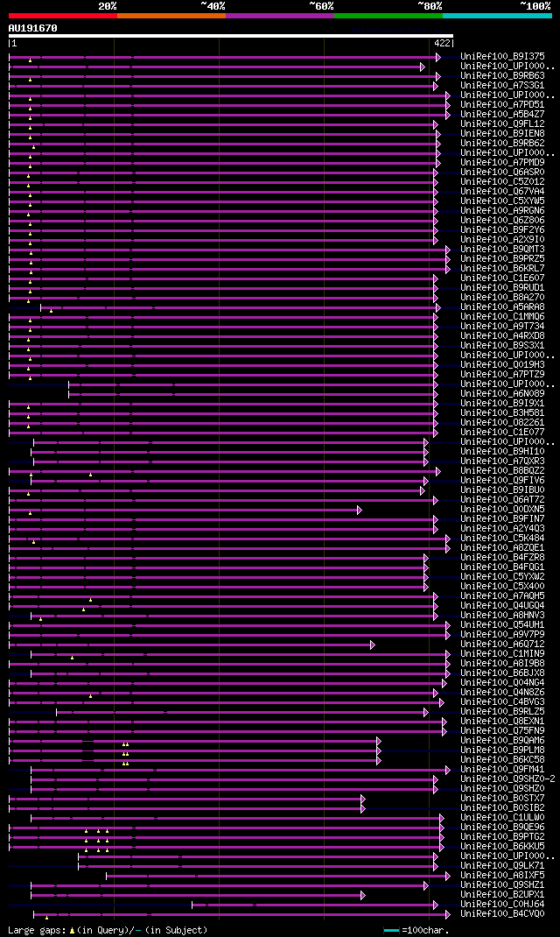Viewport: 560px width, 937px height.
Task: Select hit label UniRef100_Q54UH1
Action: click(x=502, y=624)
